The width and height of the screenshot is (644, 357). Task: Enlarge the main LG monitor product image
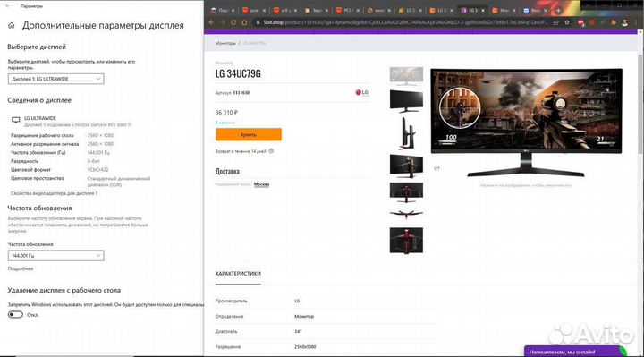pyautogui.click(x=526, y=123)
